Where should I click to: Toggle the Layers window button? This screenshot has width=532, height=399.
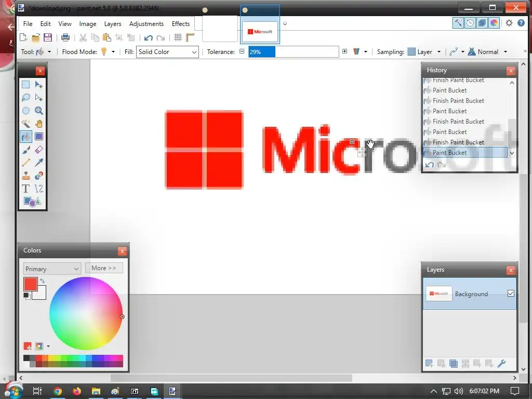pyautogui.click(x=482, y=23)
